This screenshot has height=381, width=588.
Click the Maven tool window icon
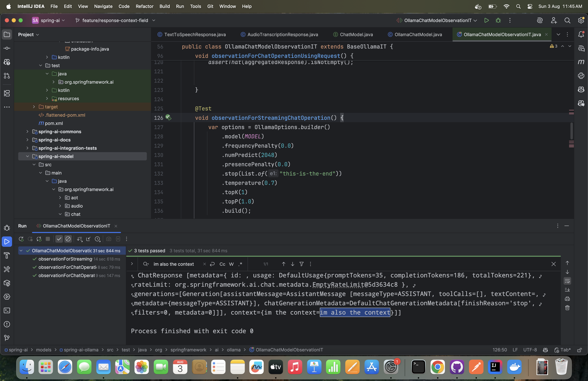[581, 62]
